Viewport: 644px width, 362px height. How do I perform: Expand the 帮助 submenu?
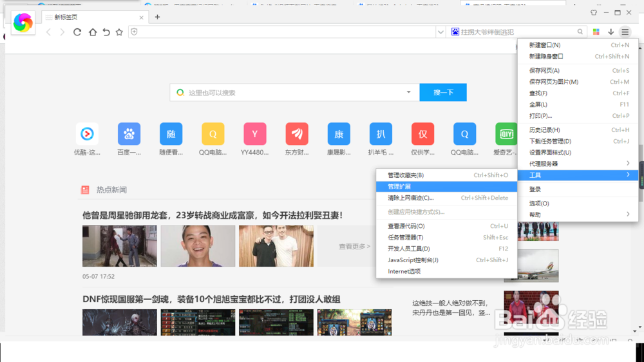tap(578, 214)
